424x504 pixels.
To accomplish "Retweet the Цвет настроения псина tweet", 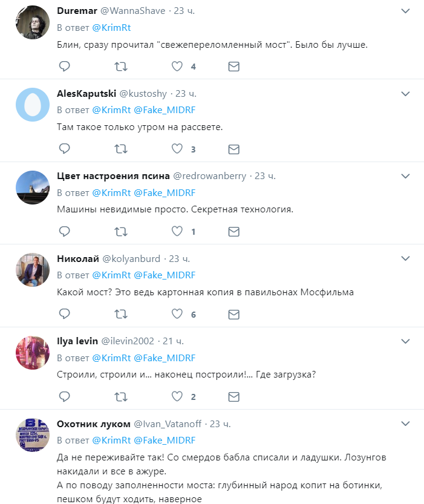I will (121, 231).
